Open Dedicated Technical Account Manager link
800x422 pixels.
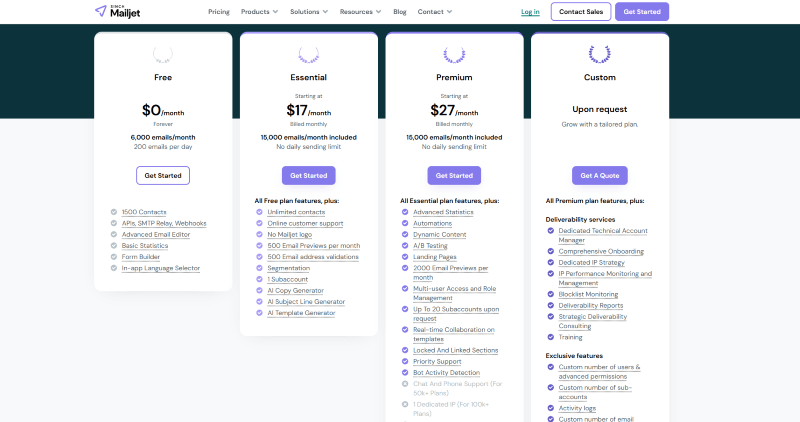603,235
